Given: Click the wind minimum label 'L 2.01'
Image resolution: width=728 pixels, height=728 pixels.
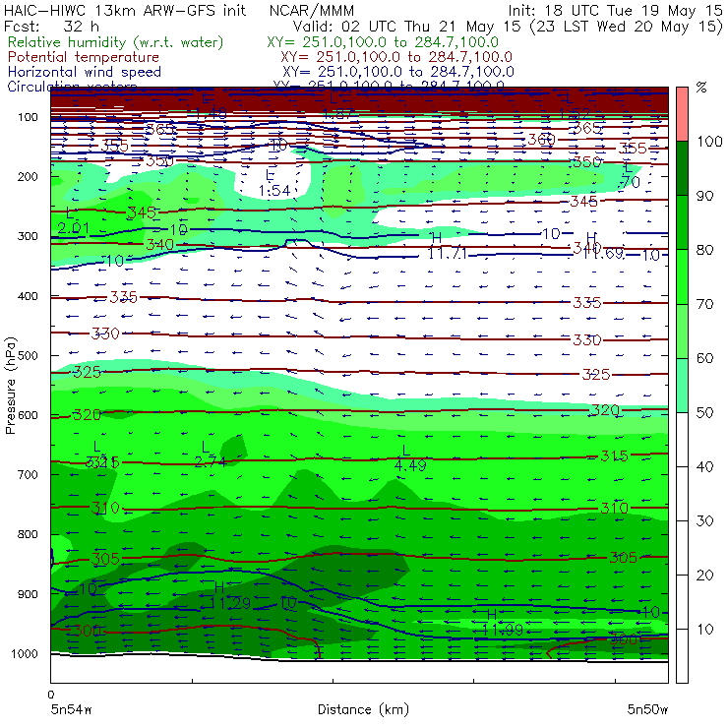Looking at the screenshot, I should pyautogui.click(x=73, y=221).
